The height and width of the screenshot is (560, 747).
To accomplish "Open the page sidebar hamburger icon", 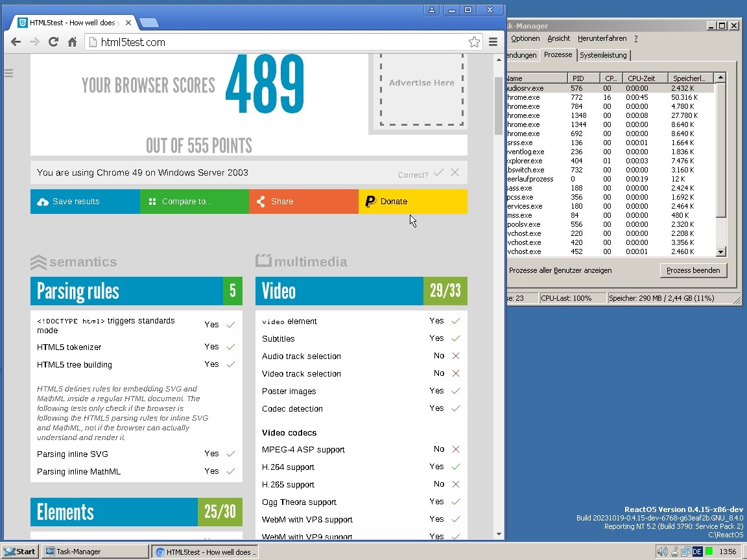I will [x=8, y=73].
